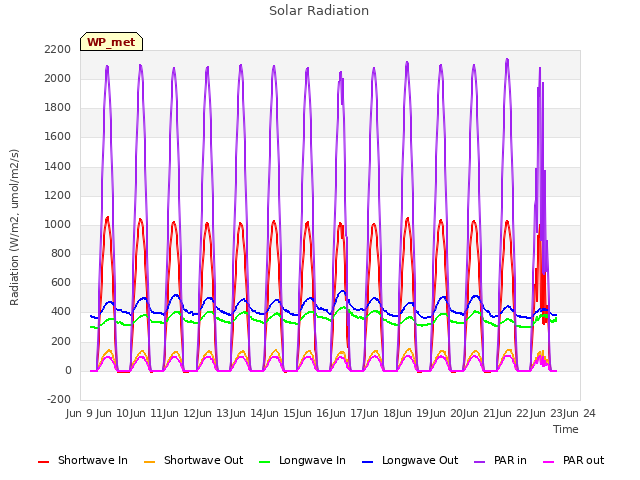Click the 200 y-axis tick label
This screenshot has height=480, width=640.
(61, 342)
